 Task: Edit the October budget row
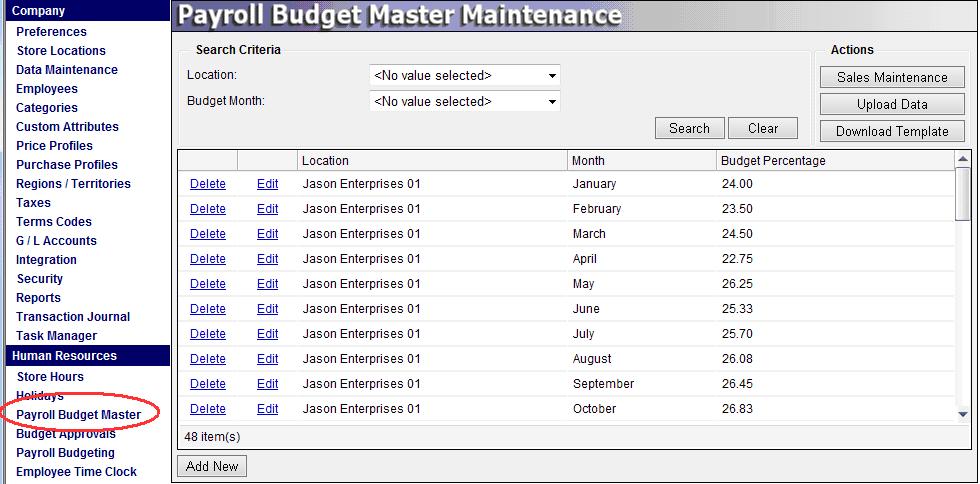click(267, 409)
